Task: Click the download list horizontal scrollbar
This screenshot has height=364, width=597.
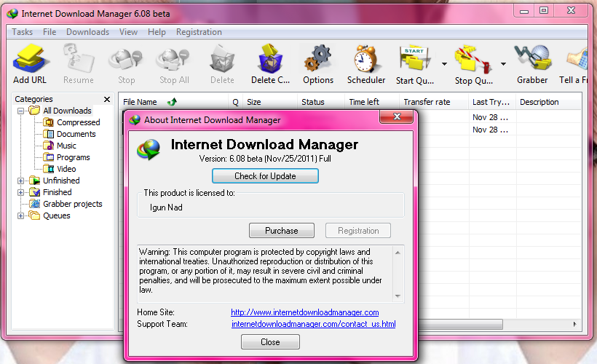Action: pos(461,325)
